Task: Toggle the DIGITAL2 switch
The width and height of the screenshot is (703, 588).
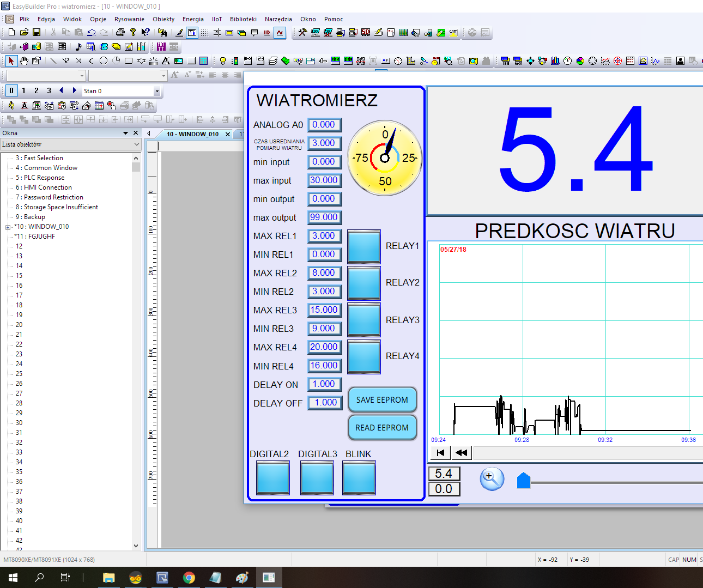Action: click(x=273, y=477)
